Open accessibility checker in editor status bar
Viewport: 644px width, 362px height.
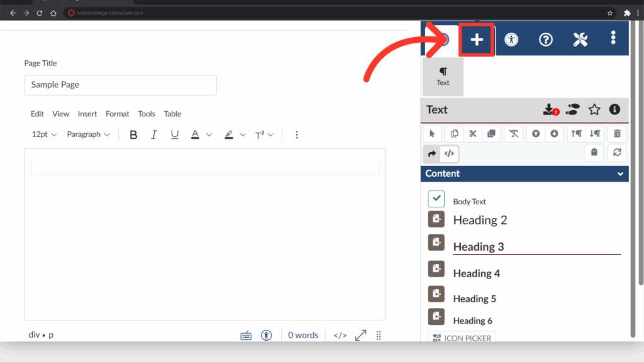click(x=267, y=336)
